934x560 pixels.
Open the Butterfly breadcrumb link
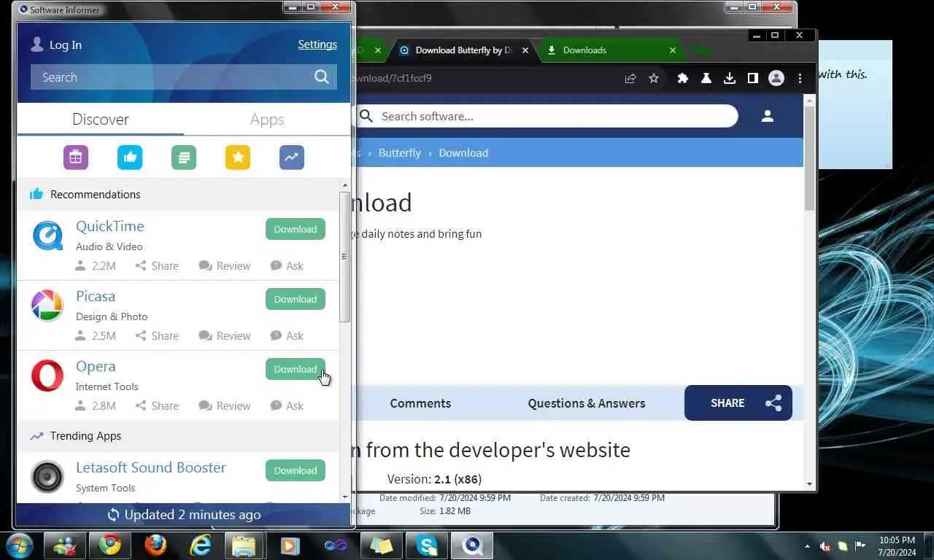pyautogui.click(x=400, y=153)
